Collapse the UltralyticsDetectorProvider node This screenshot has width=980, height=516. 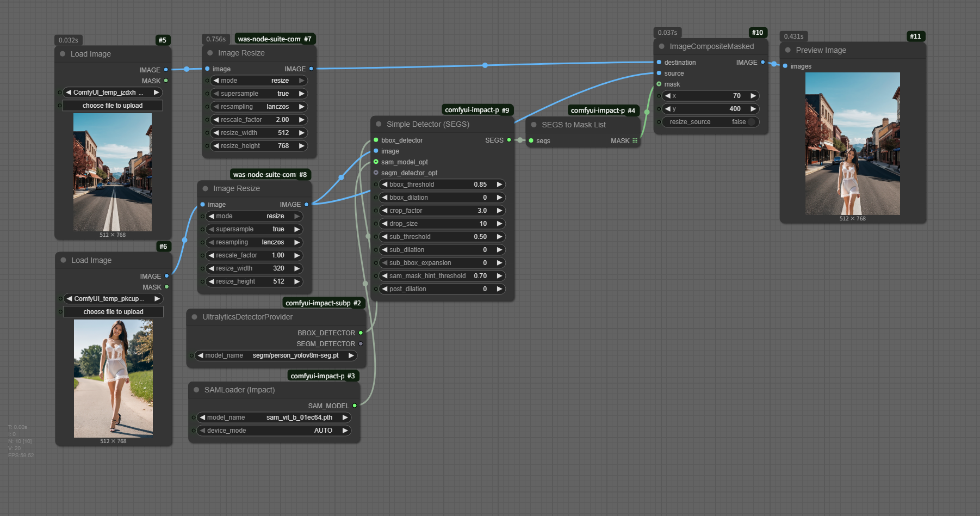pyautogui.click(x=194, y=317)
